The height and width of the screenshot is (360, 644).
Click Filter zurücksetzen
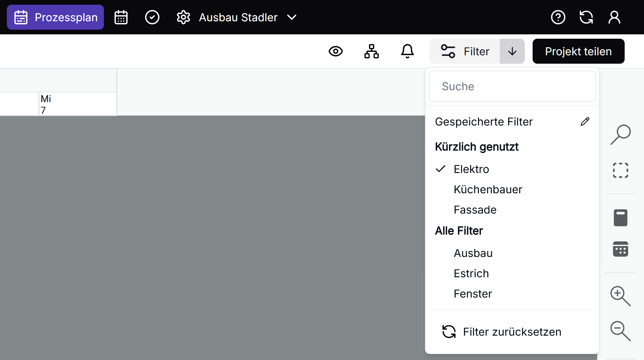pos(512,332)
